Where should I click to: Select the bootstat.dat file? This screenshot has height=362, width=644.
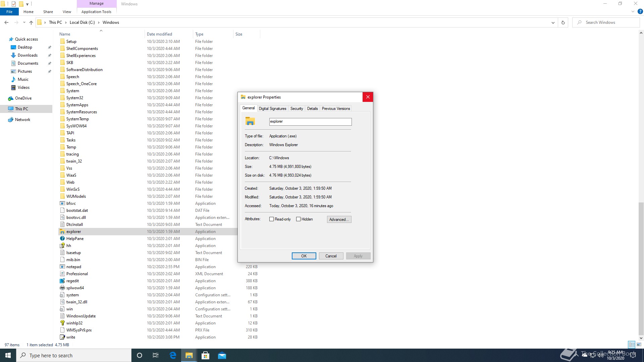pyautogui.click(x=77, y=210)
